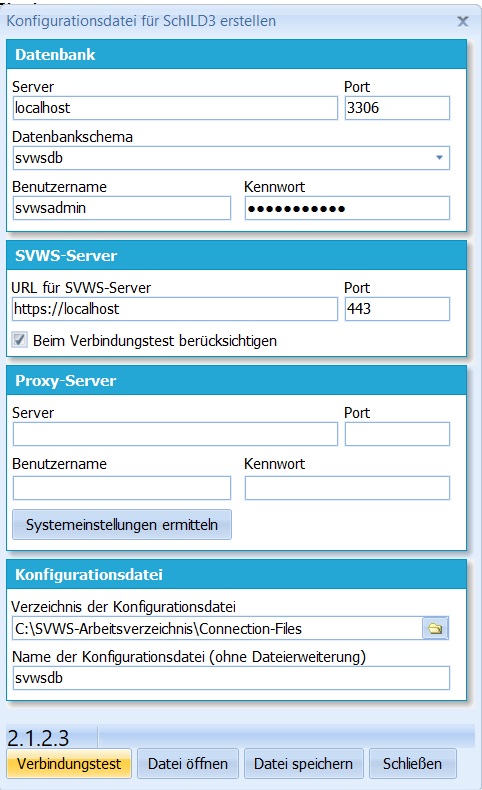This screenshot has width=482, height=790.
Task: Toggle Beim Verbindungstest berücksichtigen checkbox
Action: point(19,340)
